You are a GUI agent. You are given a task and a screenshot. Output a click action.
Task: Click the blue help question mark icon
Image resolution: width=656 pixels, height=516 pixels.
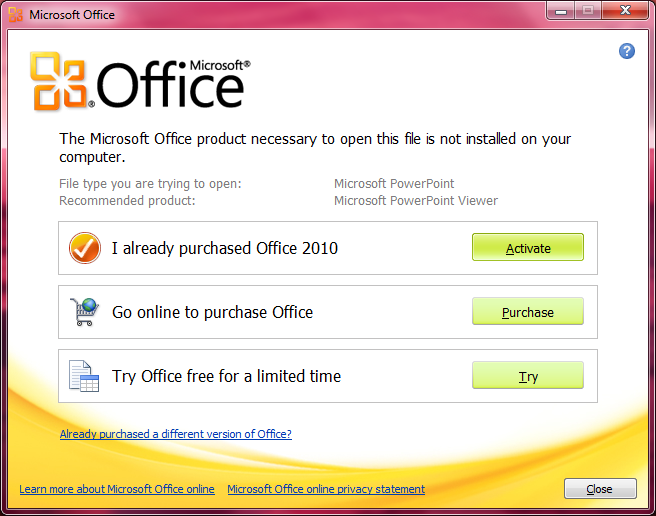coord(626,51)
